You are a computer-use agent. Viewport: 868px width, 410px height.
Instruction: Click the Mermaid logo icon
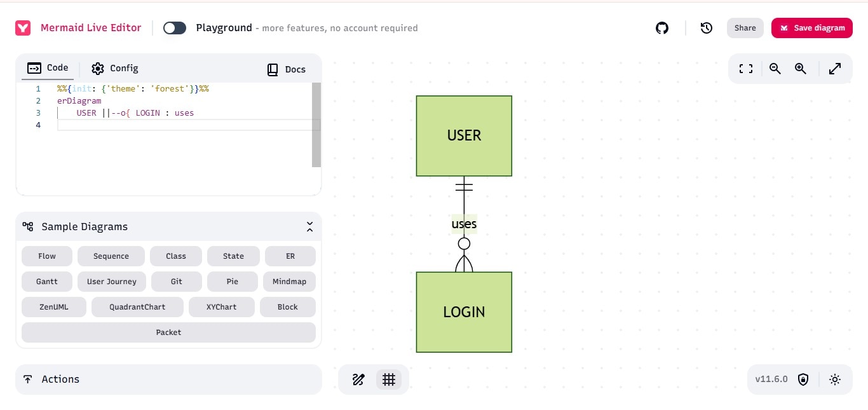pyautogui.click(x=23, y=28)
